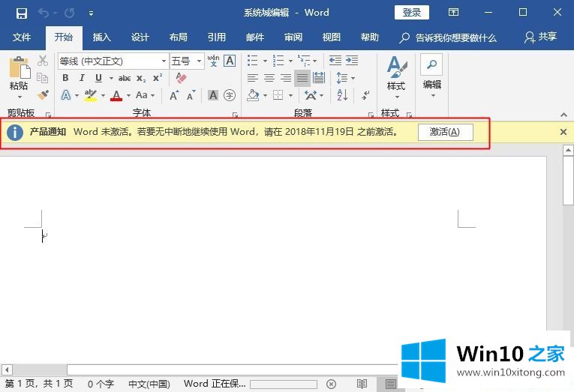Center align text

click(x=269, y=78)
